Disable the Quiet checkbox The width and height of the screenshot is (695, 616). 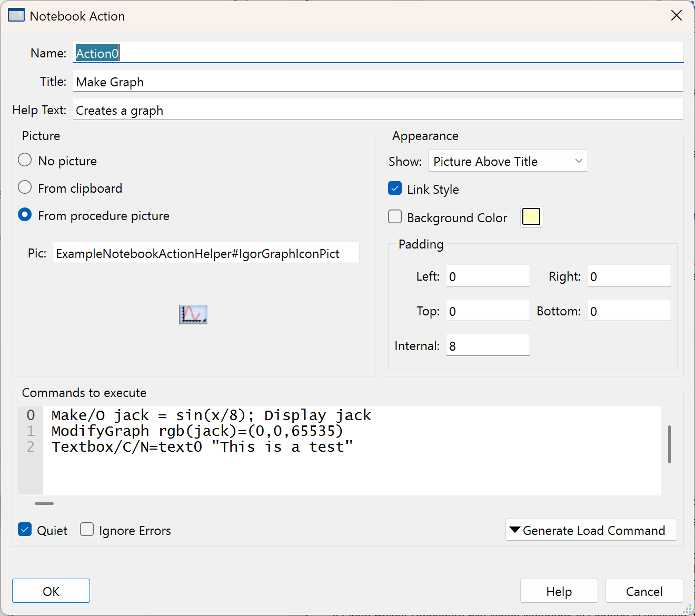25,530
